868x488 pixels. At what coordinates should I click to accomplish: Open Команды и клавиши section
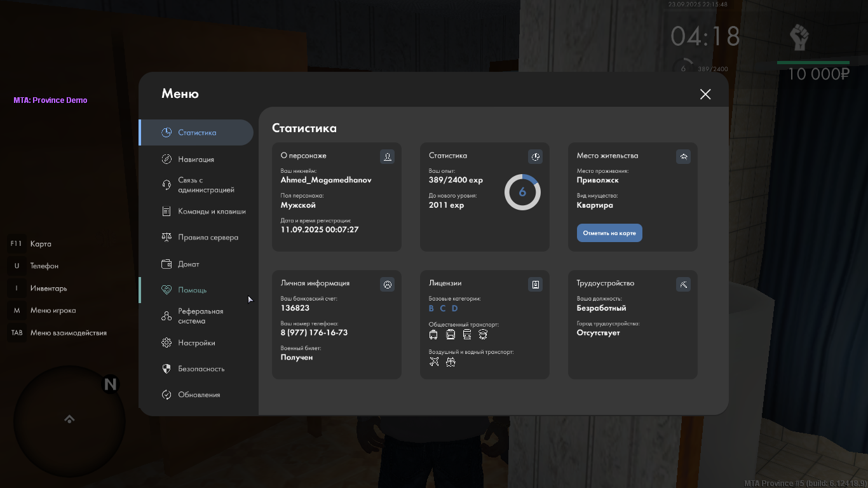pyautogui.click(x=196, y=211)
